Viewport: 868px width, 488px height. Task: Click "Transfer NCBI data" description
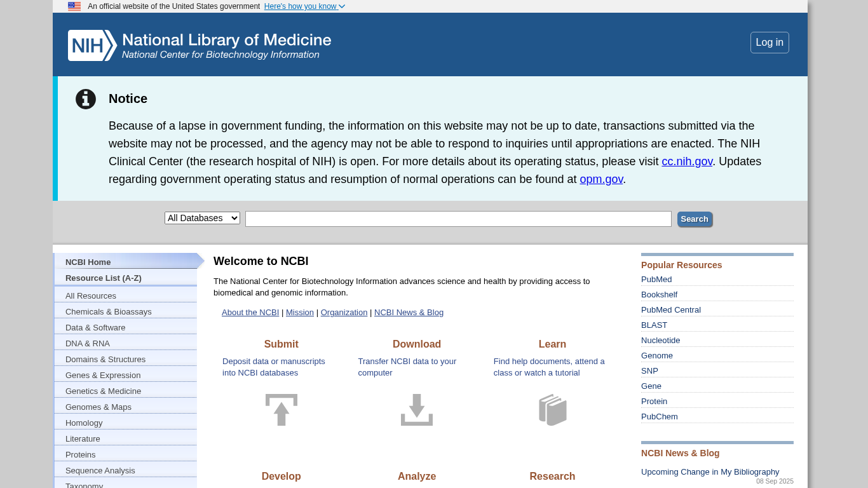[407, 367]
